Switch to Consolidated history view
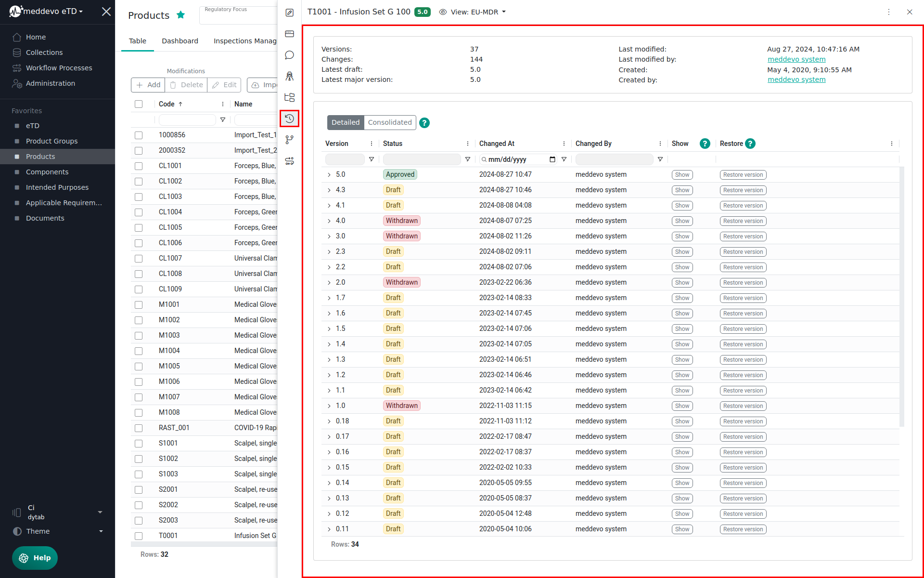Viewport: 924px width, 578px height. tap(389, 122)
